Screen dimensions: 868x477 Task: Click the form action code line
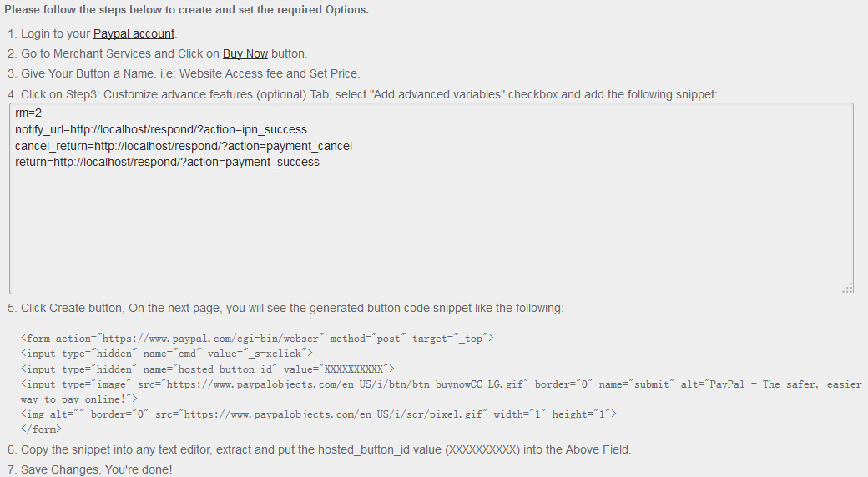click(257, 339)
